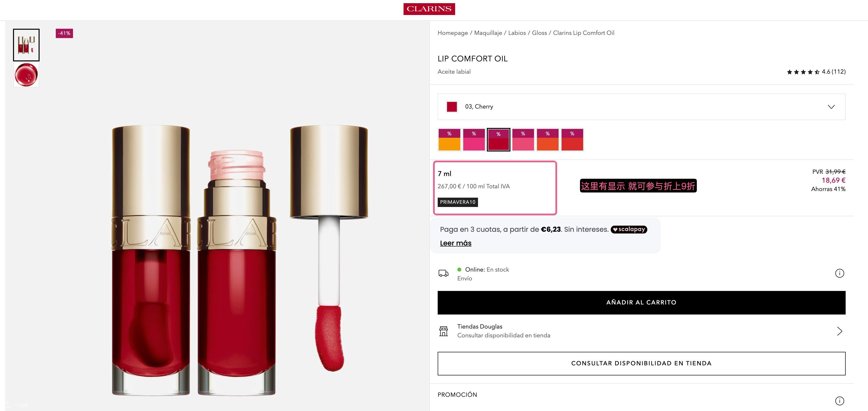This screenshot has width=868, height=411.
Task: Open the Promoción info icon
Action: [x=839, y=401]
